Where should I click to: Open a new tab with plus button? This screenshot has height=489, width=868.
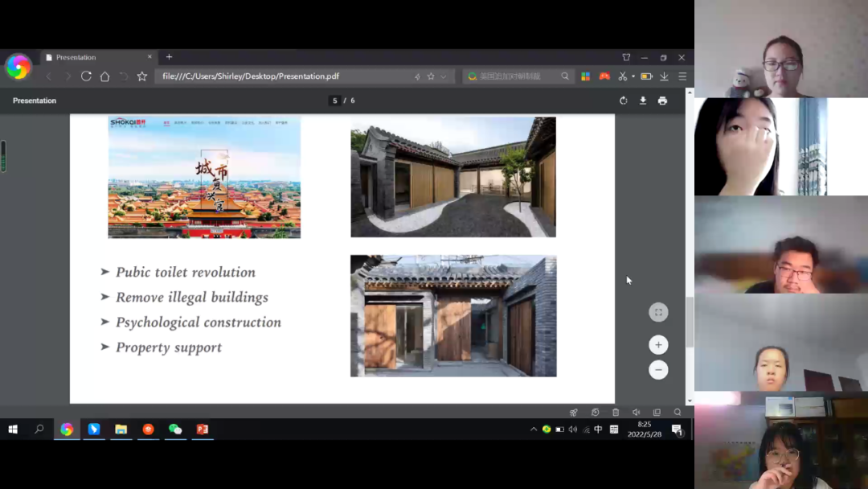[169, 57]
